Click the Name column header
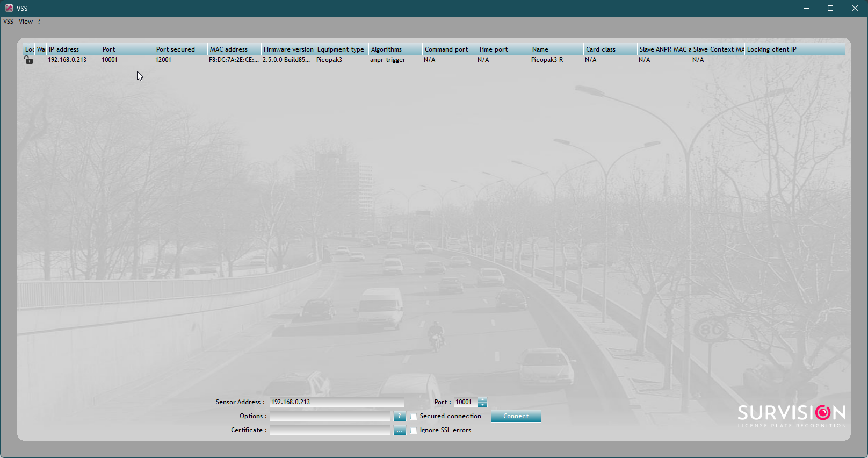This screenshot has height=458, width=868. click(x=556, y=49)
